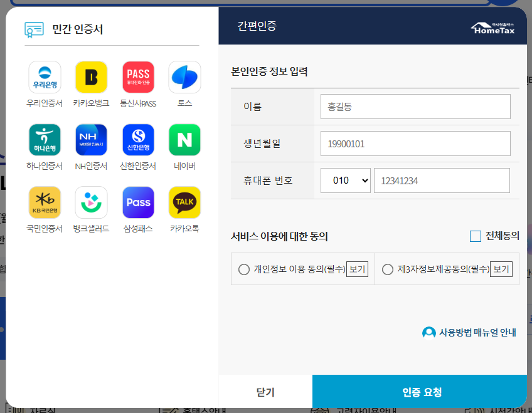
Task: Select 제3자정보제공동의(필수) radio button
Action: point(388,269)
